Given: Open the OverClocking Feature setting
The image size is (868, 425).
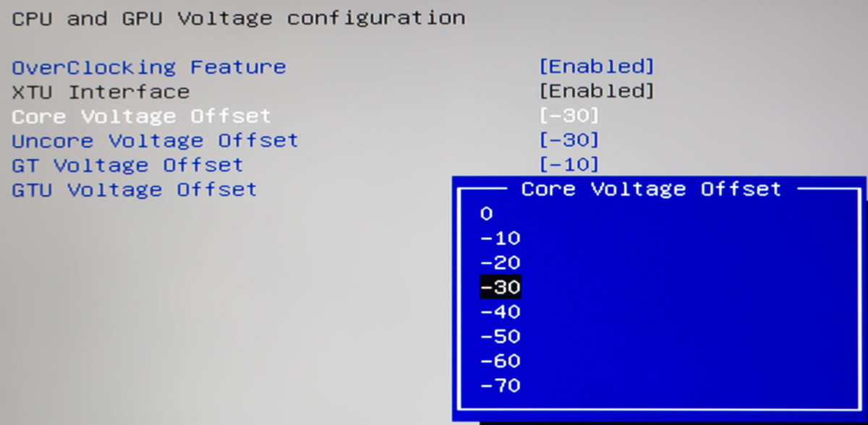Looking at the screenshot, I should pos(148,66).
